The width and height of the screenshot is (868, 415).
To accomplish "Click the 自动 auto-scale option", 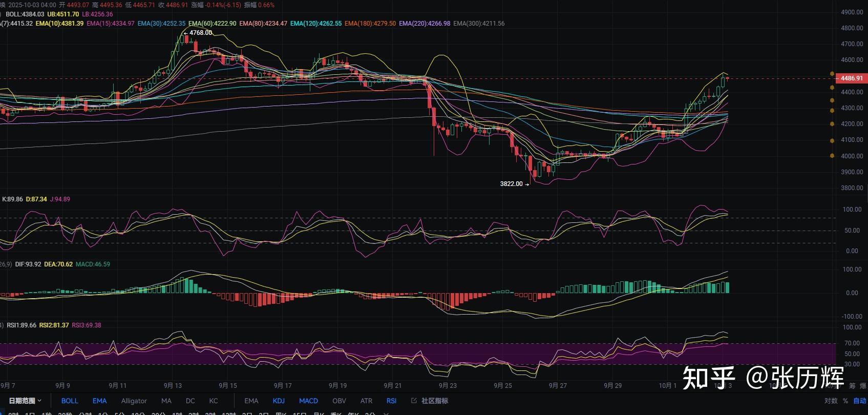I will pyautogui.click(x=860, y=401).
